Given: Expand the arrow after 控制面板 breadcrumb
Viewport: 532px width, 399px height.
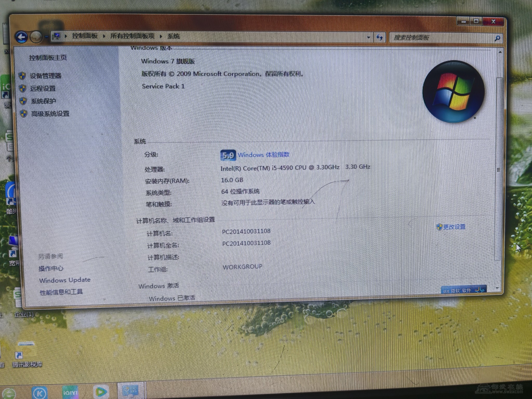Looking at the screenshot, I should point(104,36).
